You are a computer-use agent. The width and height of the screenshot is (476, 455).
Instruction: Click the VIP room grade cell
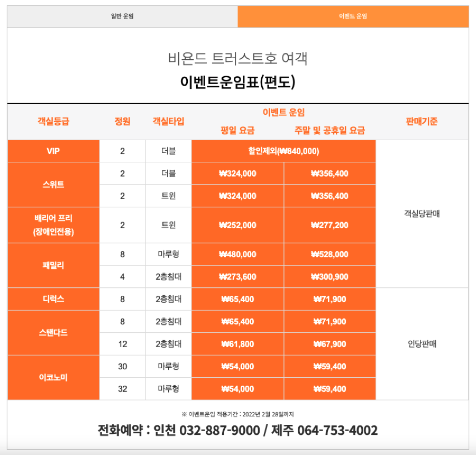click(53, 151)
